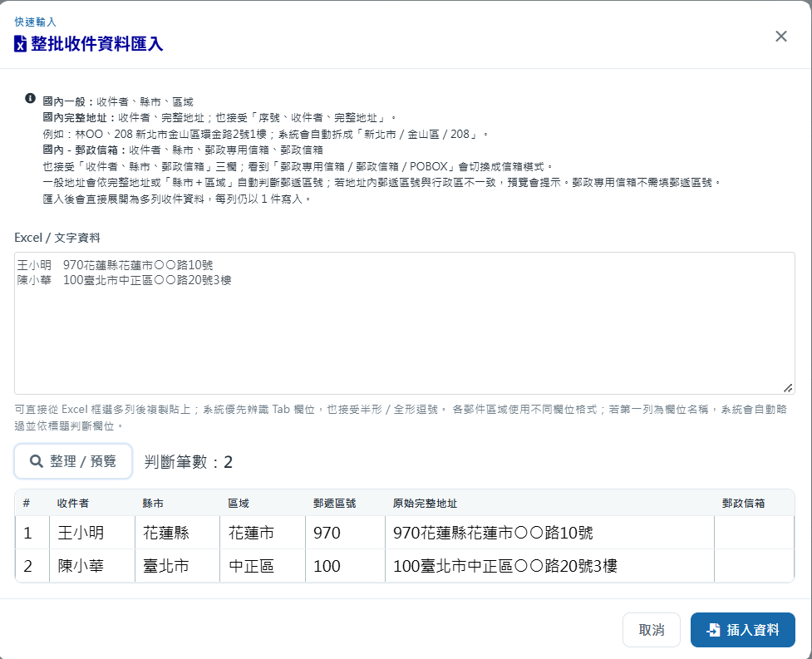The height and width of the screenshot is (659, 812).
Task: Click the 原始完整地址 column header
Action: [x=425, y=503]
